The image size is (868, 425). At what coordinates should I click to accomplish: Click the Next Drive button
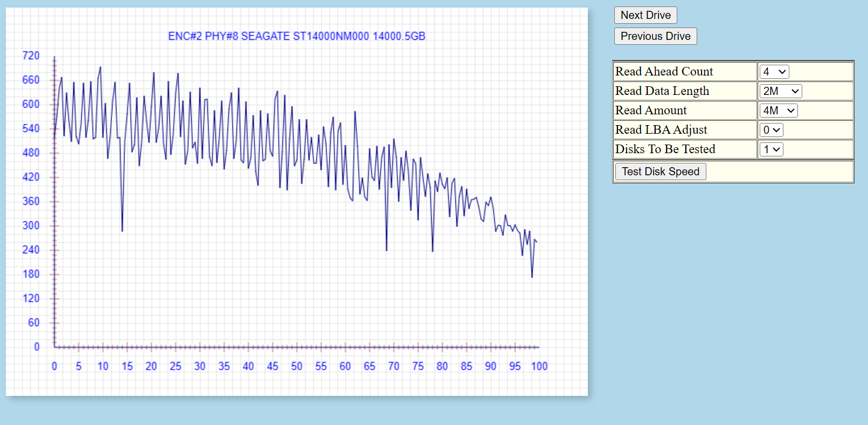(645, 15)
